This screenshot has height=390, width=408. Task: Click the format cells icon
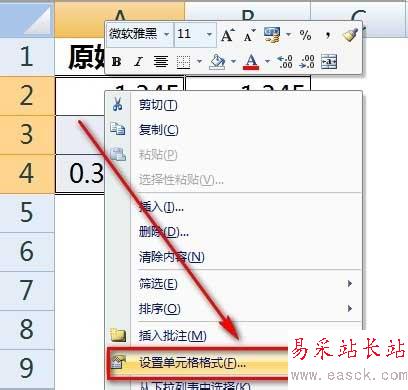point(118,363)
